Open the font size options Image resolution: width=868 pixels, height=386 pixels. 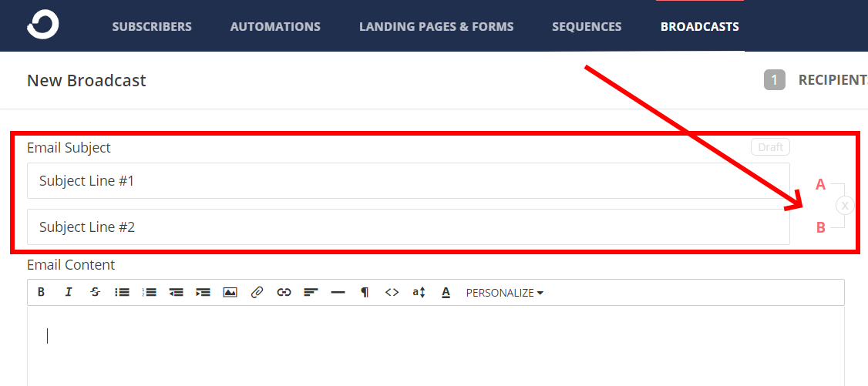point(419,293)
